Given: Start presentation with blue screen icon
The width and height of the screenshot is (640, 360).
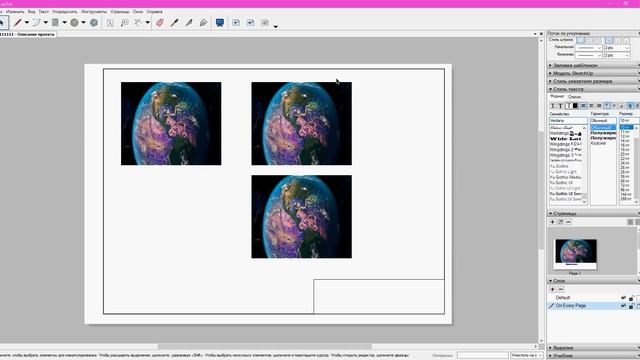Looking at the screenshot, I should (x=220, y=22).
